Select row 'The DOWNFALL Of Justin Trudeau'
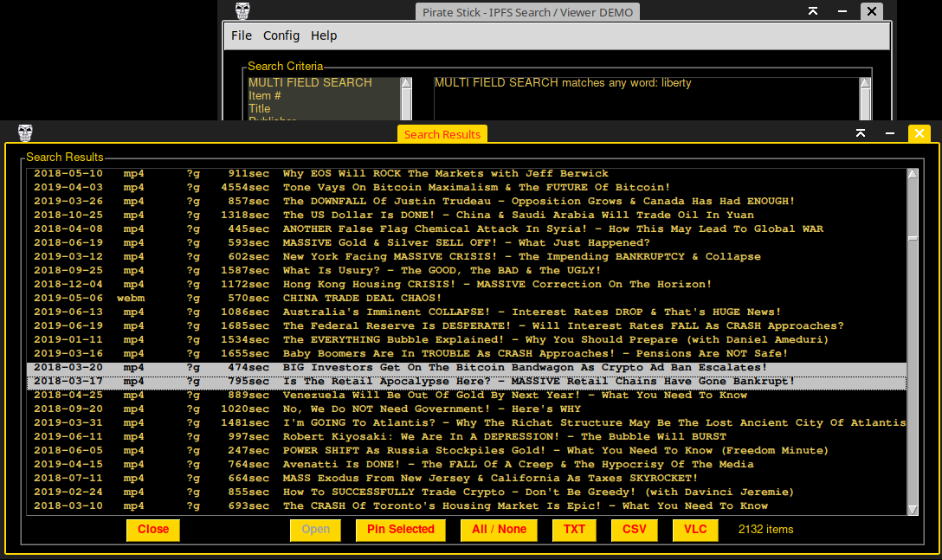This screenshot has width=942, height=560. coord(467,202)
